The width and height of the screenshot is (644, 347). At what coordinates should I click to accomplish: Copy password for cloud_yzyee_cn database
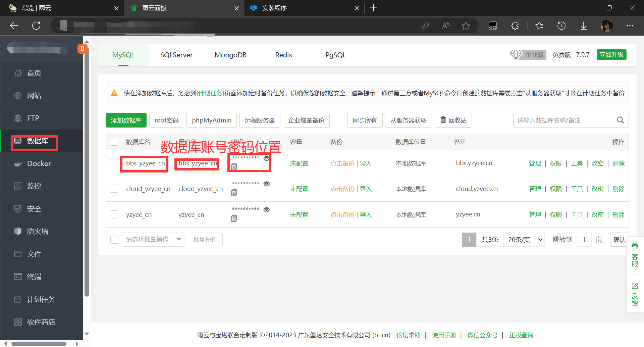pyautogui.click(x=234, y=193)
